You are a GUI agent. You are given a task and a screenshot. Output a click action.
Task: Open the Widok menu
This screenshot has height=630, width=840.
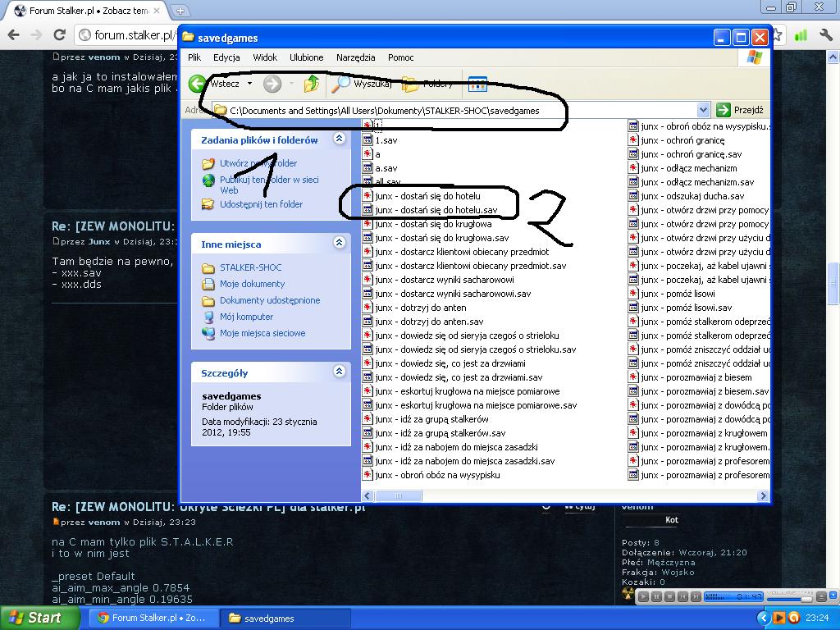pyautogui.click(x=265, y=57)
